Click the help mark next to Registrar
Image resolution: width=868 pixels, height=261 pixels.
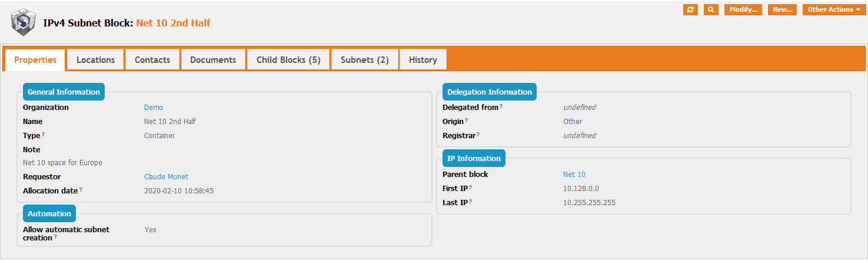pyautogui.click(x=478, y=135)
